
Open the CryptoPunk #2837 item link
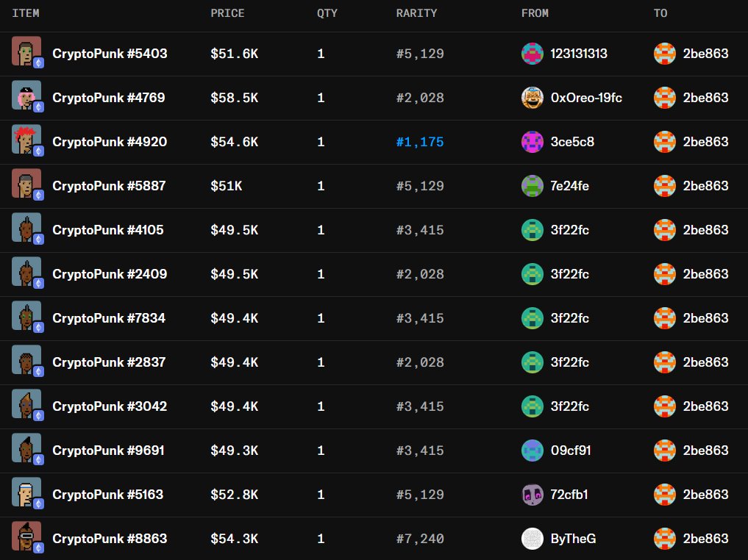pyautogui.click(x=110, y=362)
